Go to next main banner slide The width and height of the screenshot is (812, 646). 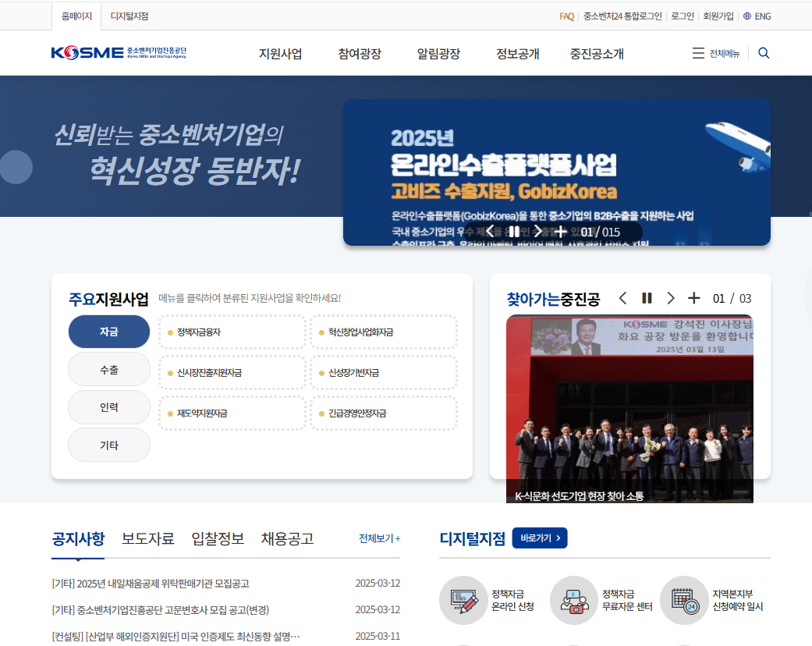click(537, 231)
